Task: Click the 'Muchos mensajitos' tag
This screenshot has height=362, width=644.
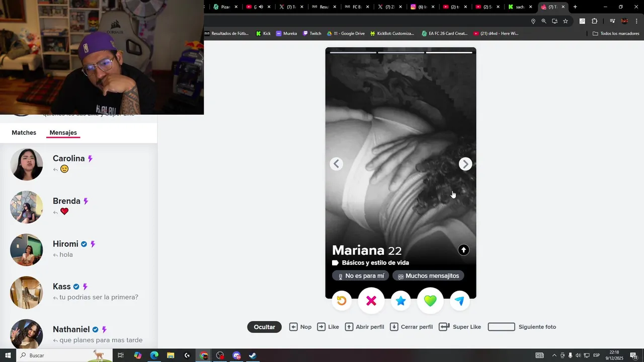Action: (428, 276)
